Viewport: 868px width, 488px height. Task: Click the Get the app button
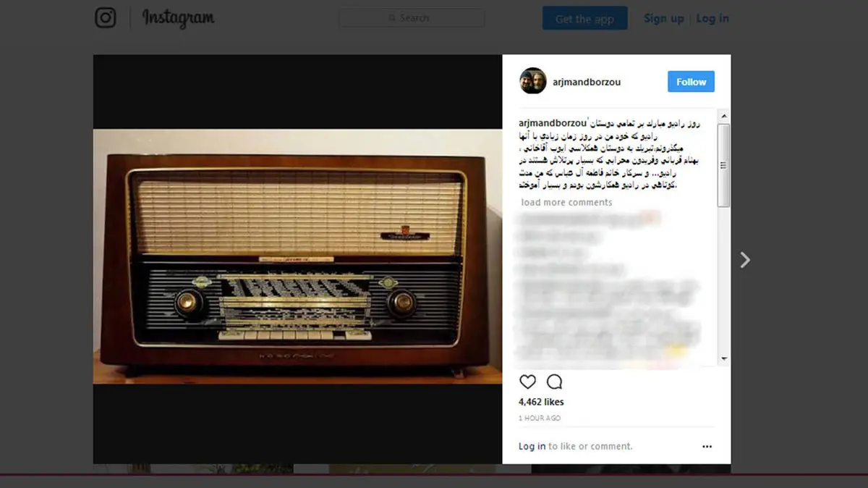584,19
